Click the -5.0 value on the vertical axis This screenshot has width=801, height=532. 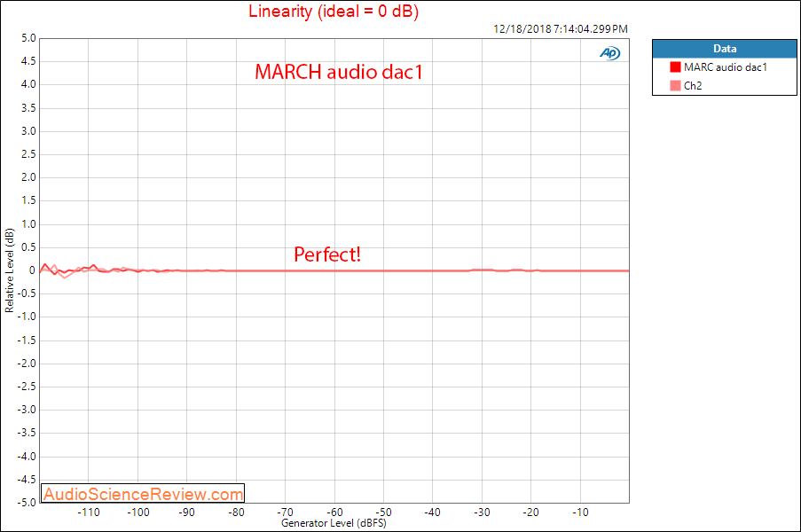27,503
